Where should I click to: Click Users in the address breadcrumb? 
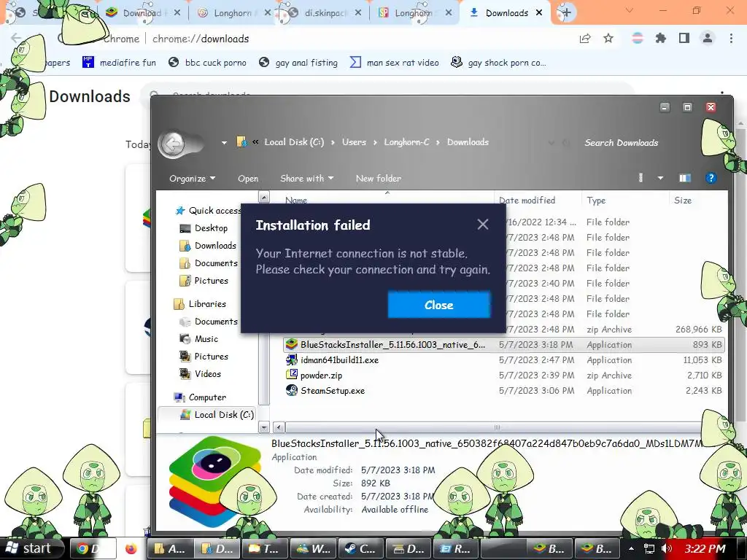(354, 142)
